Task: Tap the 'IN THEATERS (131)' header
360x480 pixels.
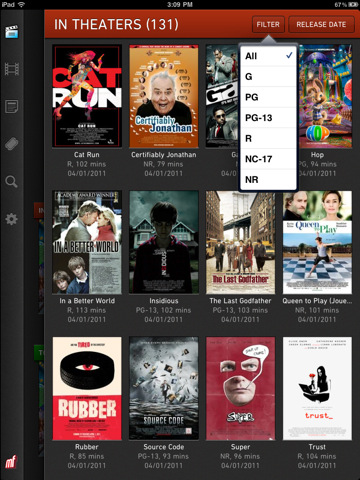Action: click(116, 24)
